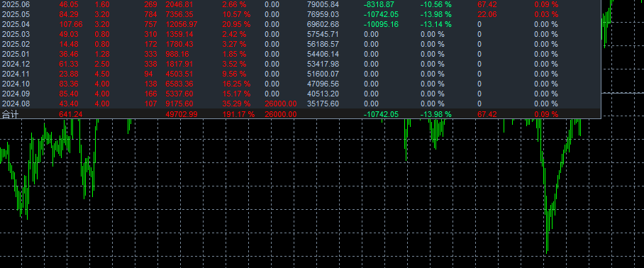644x268 pixels.
Task: Click the trade count 784
Action: (150, 14)
